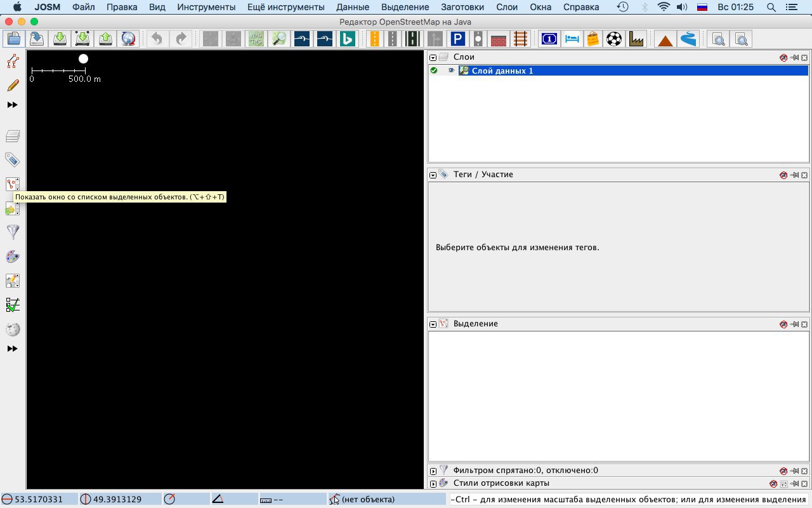The height and width of the screenshot is (508, 812).
Task: Detach the Теги / Участие panel pin button
Action: coord(794,175)
